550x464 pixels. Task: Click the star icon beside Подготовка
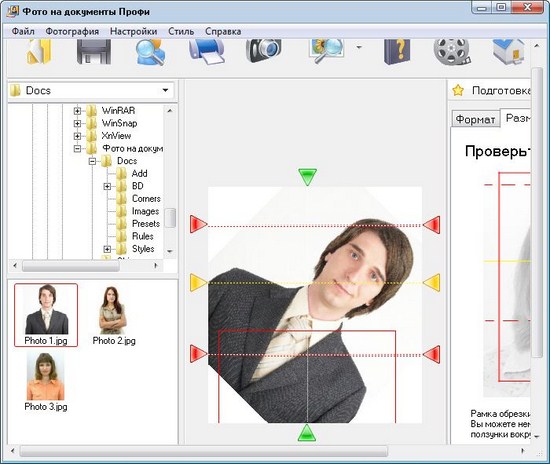click(458, 90)
